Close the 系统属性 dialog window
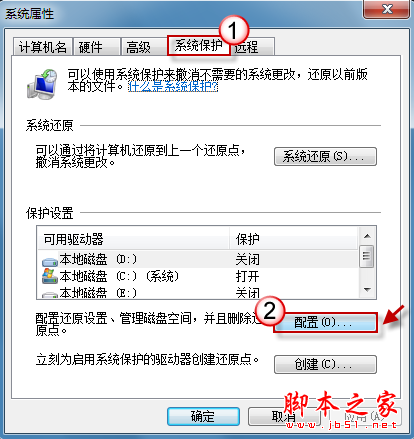 pyautogui.click(x=386, y=9)
